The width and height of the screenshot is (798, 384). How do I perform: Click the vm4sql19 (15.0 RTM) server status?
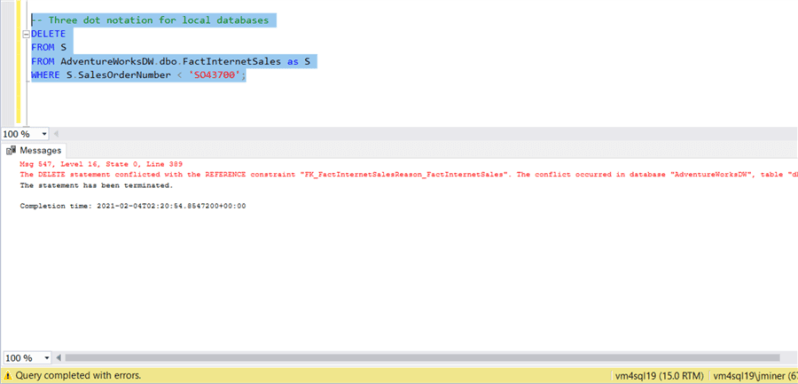click(660, 376)
